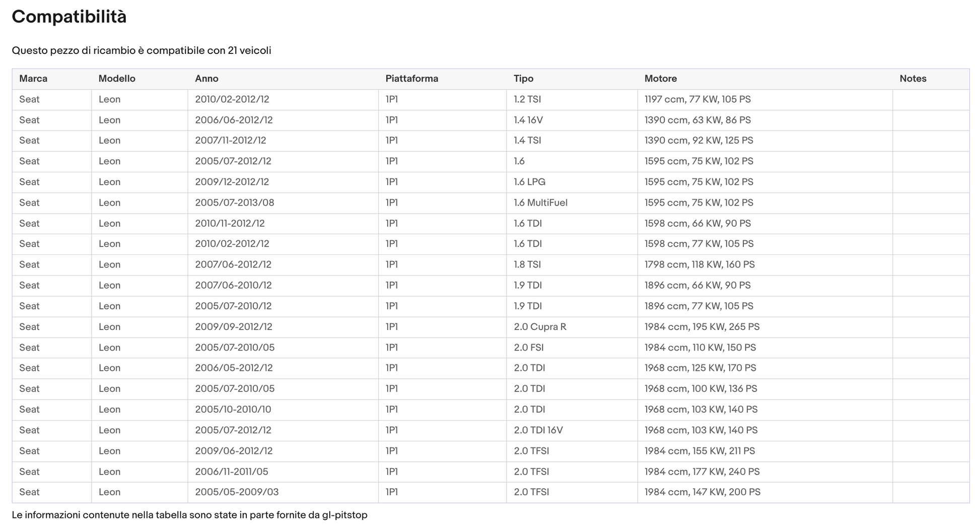
Task: Click the 2005/05-2009/03 year cell
Action: (237, 492)
